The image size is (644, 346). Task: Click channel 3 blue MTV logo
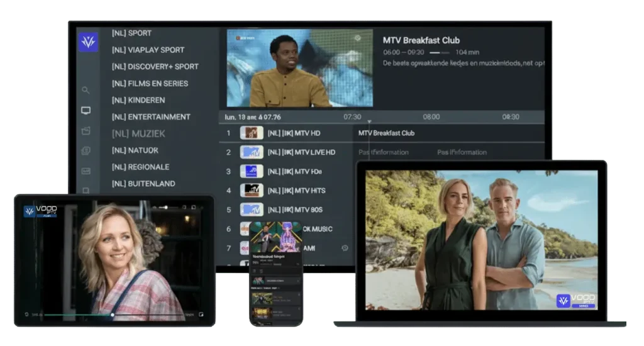(x=252, y=171)
